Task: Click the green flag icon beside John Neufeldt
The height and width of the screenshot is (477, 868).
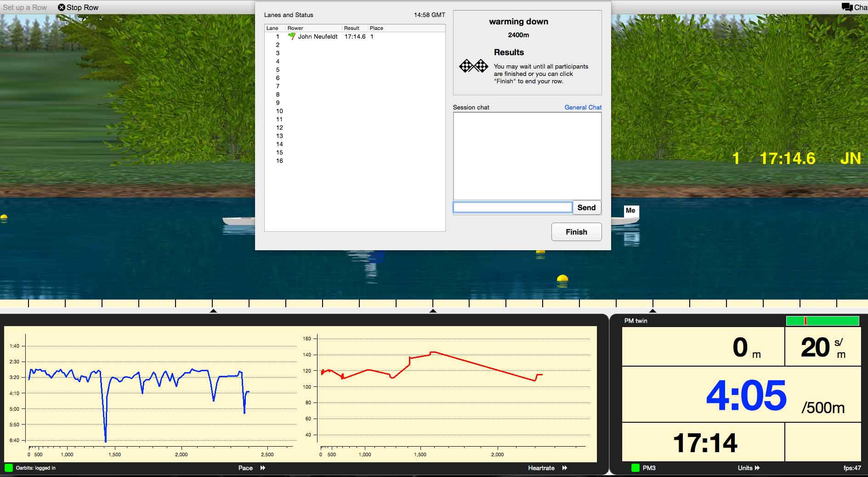Action: click(x=291, y=36)
